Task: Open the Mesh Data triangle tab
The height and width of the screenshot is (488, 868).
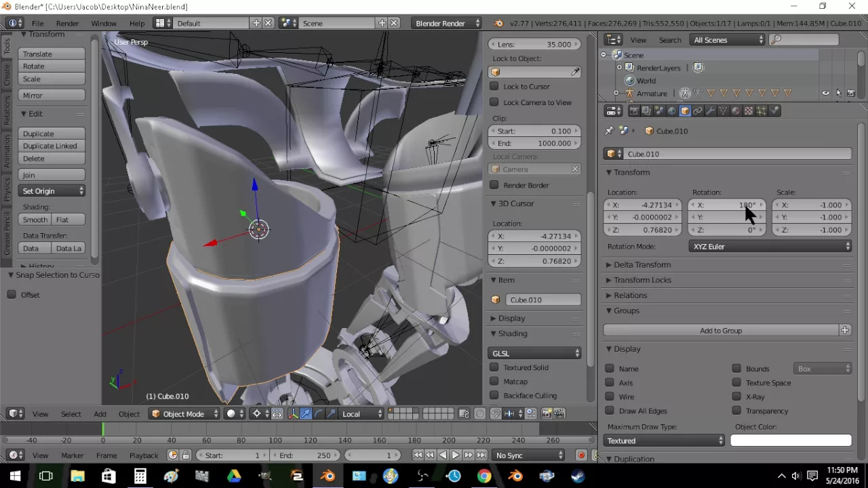Action: click(x=723, y=110)
